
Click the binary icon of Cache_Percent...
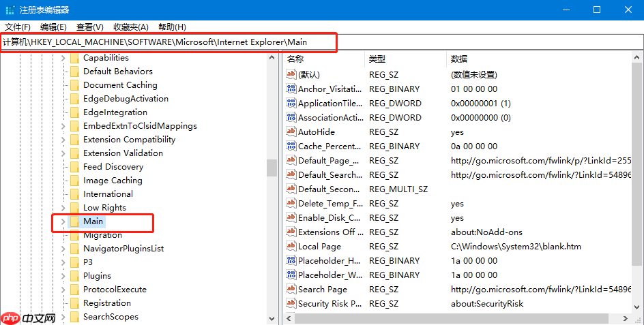[x=291, y=146]
